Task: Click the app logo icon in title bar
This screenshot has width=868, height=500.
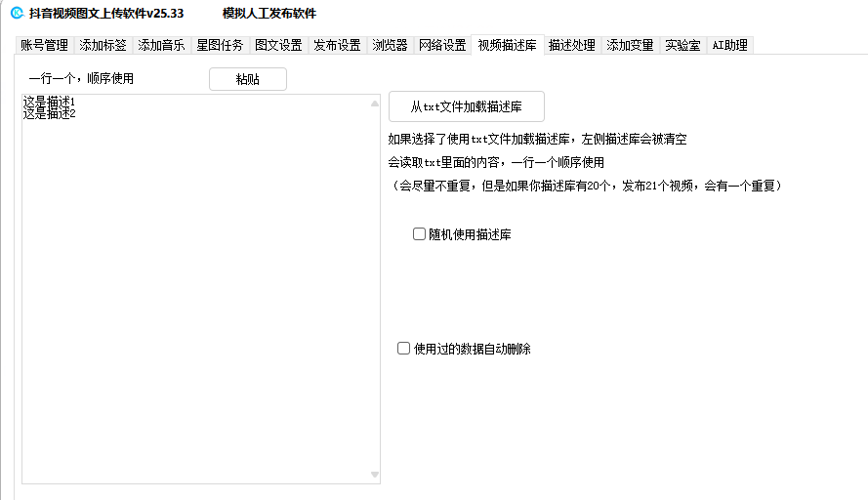Action: 17,14
